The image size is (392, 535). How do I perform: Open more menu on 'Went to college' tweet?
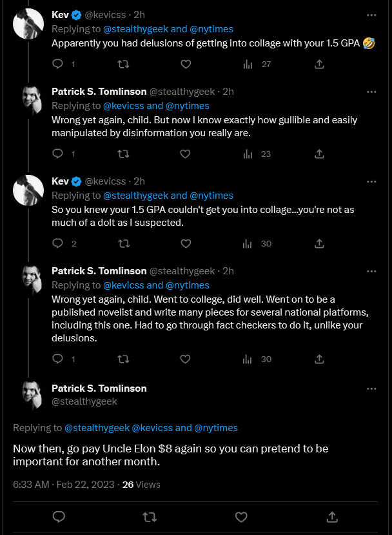(x=371, y=271)
